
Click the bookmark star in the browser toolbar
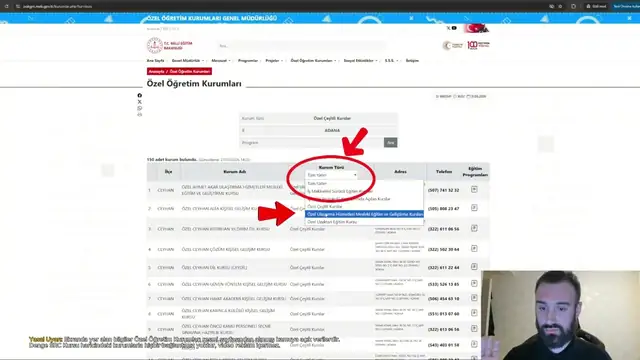(560, 6)
